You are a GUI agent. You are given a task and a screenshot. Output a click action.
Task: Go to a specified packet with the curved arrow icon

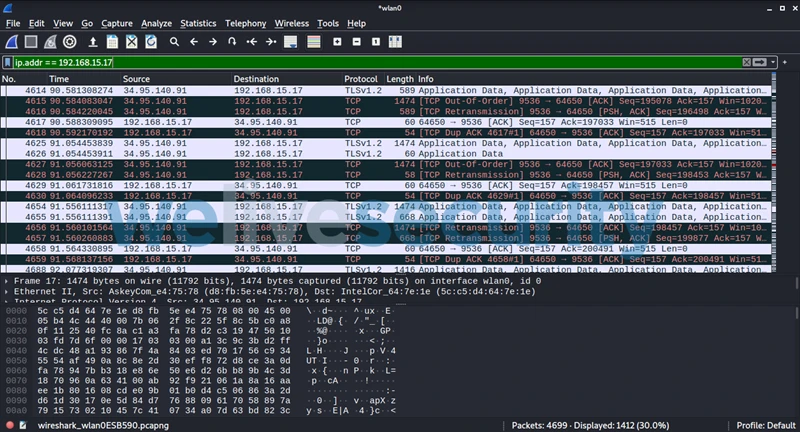[232, 42]
